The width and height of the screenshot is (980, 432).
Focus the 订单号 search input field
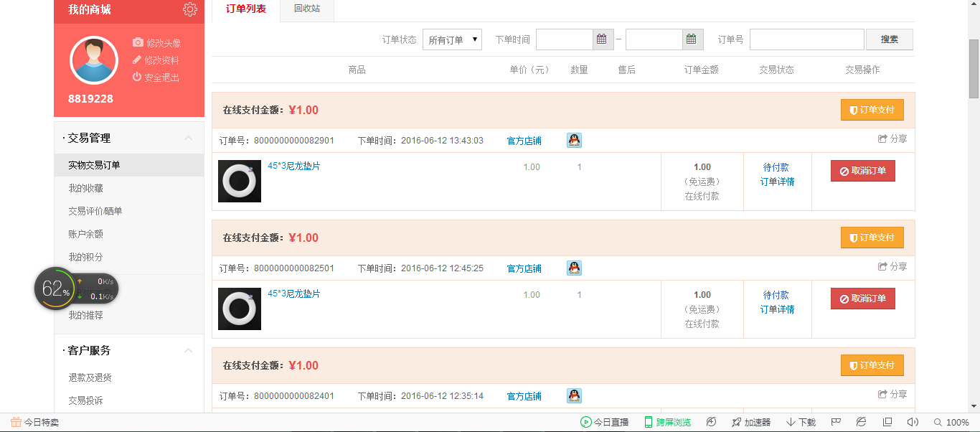[807, 39]
